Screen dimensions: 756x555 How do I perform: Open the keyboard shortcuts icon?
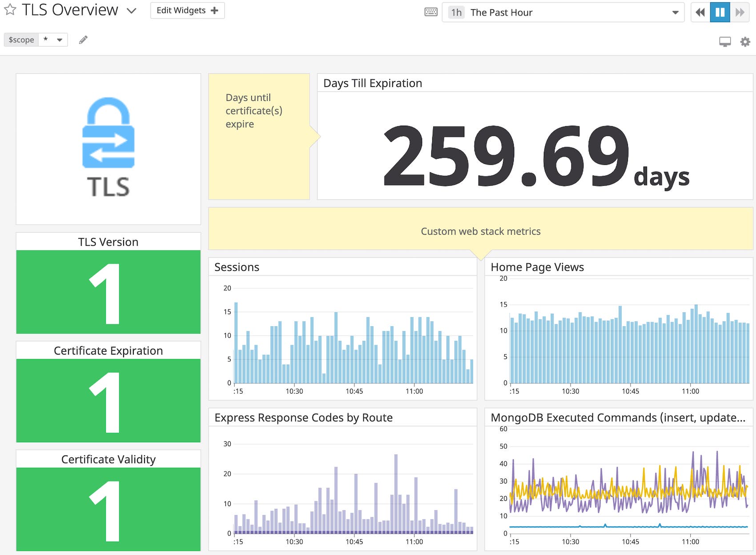430,12
